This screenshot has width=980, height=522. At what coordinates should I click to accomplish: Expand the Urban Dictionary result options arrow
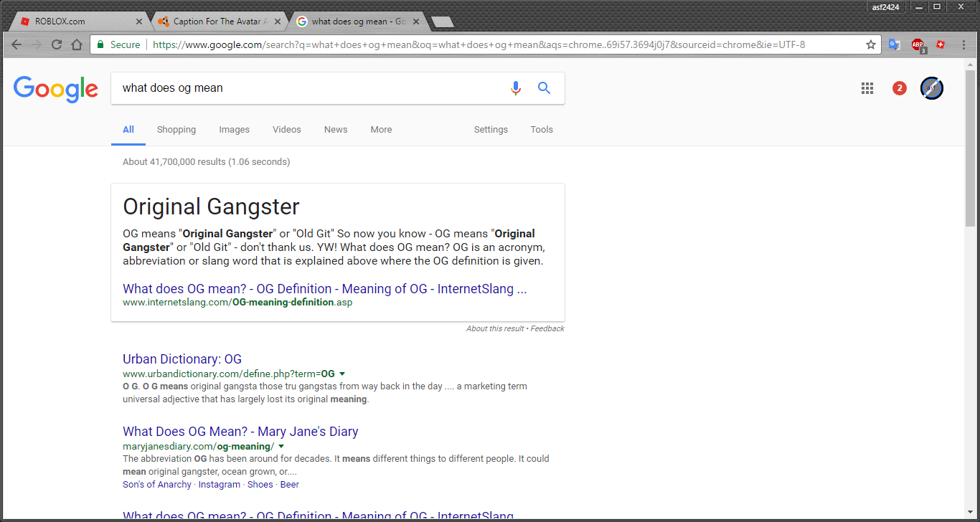click(x=342, y=374)
